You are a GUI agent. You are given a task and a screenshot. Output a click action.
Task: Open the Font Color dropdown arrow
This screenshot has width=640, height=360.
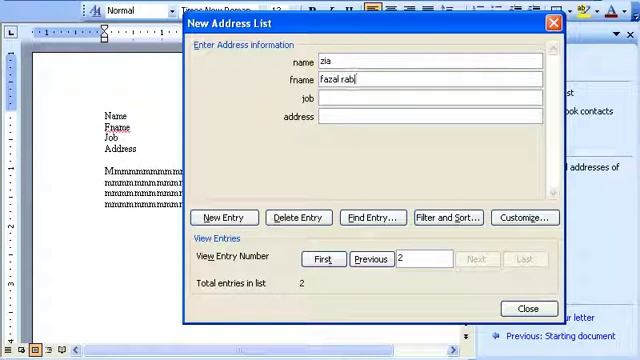pyautogui.click(x=624, y=11)
